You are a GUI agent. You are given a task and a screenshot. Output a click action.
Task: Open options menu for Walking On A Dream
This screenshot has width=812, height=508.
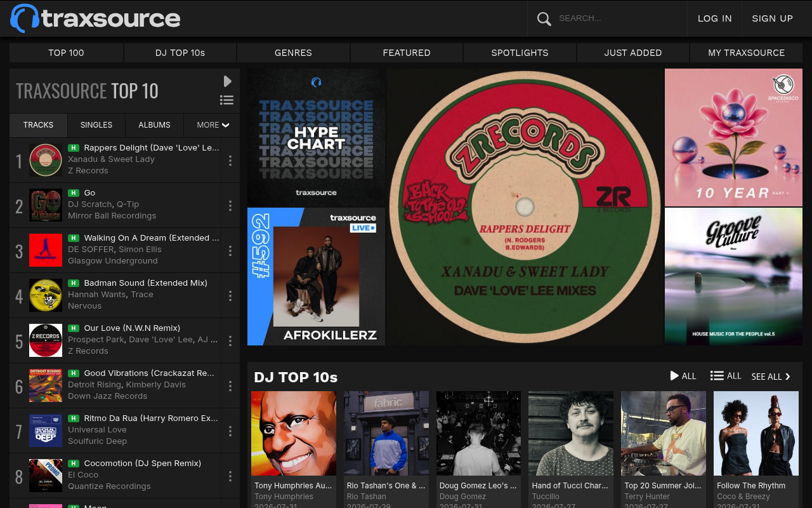pyautogui.click(x=230, y=251)
